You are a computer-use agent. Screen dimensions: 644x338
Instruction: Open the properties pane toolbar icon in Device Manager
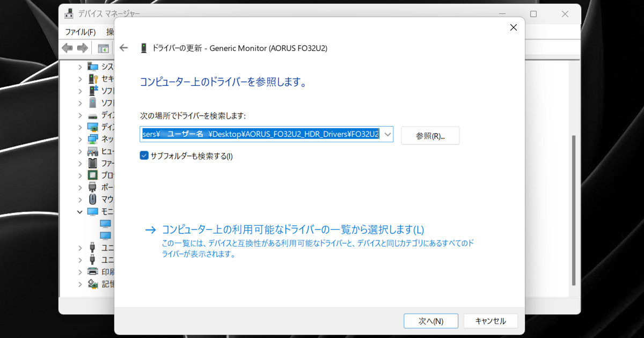click(x=103, y=48)
